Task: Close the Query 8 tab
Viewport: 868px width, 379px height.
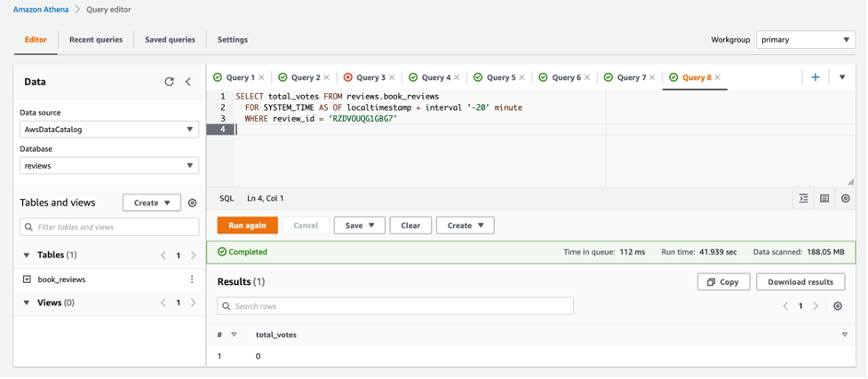Action: [718, 77]
